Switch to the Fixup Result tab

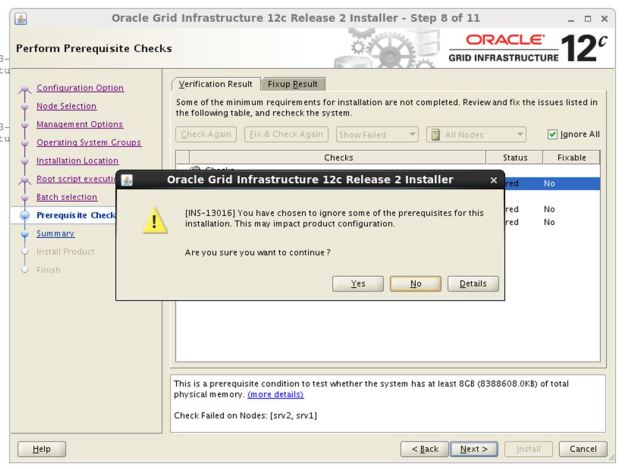click(294, 84)
